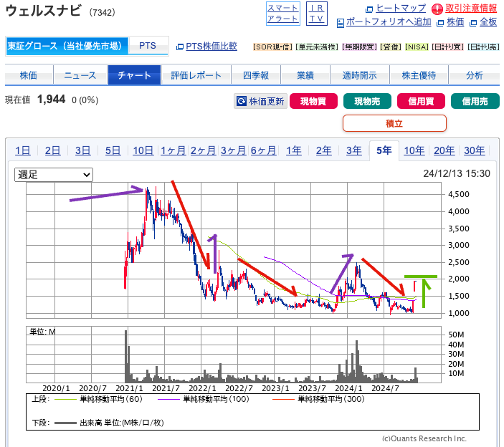This screenshot has width=504, height=447.
Task: Switch to the 株価 tab
Action: pos(29,75)
